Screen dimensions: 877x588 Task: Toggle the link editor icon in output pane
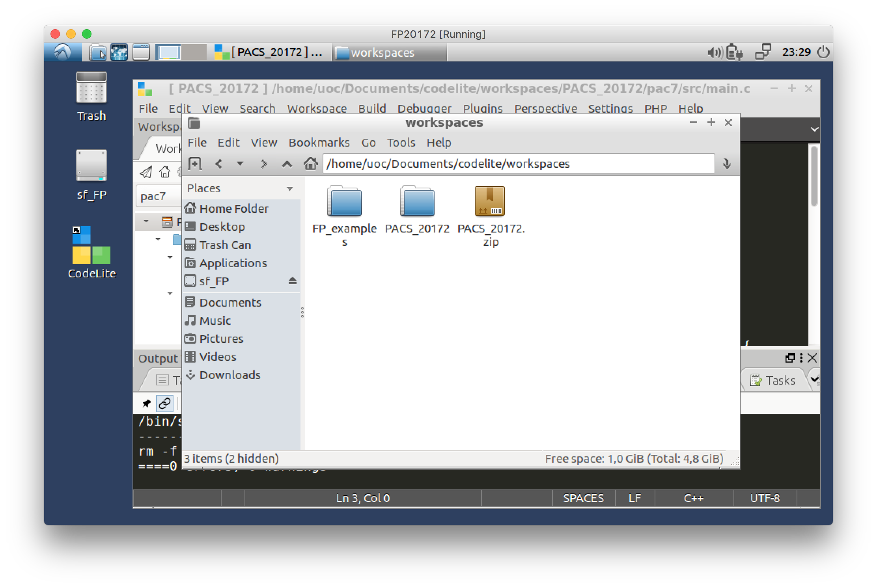tap(164, 403)
